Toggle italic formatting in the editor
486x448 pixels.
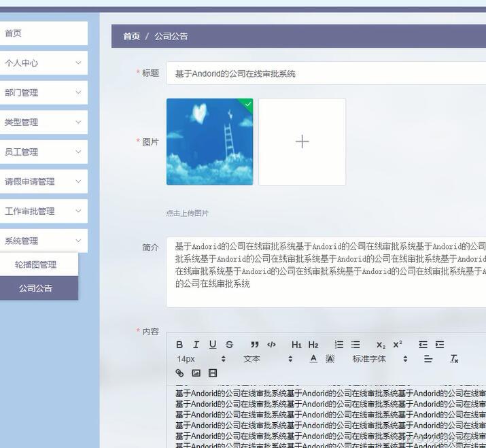pyautogui.click(x=196, y=345)
